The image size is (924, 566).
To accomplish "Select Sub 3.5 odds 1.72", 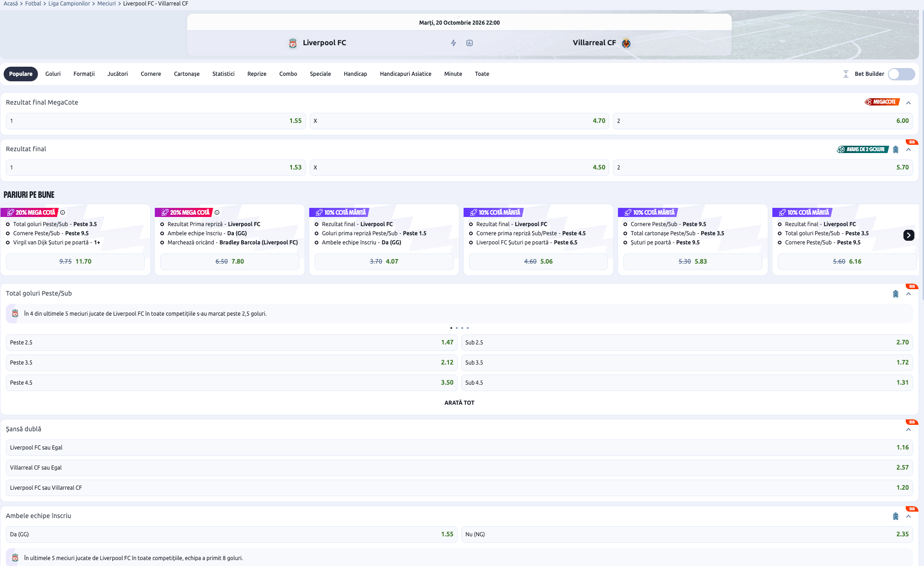I will click(687, 363).
